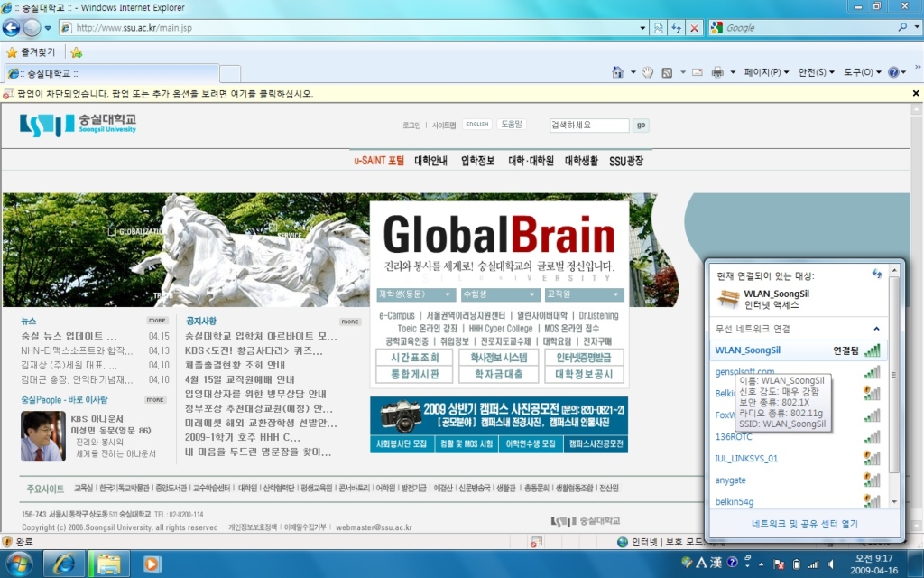Open SSU광장 navigation menu
The width and height of the screenshot is (924, 578).
[626, 161]
